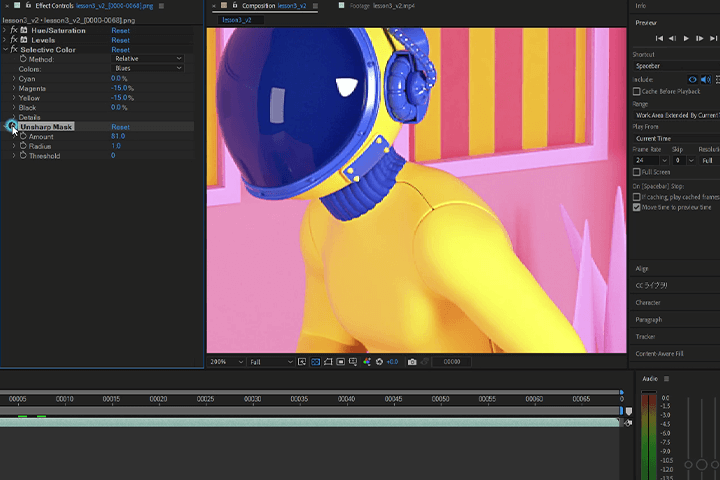Open the show channel color icon

coord(366,362)
